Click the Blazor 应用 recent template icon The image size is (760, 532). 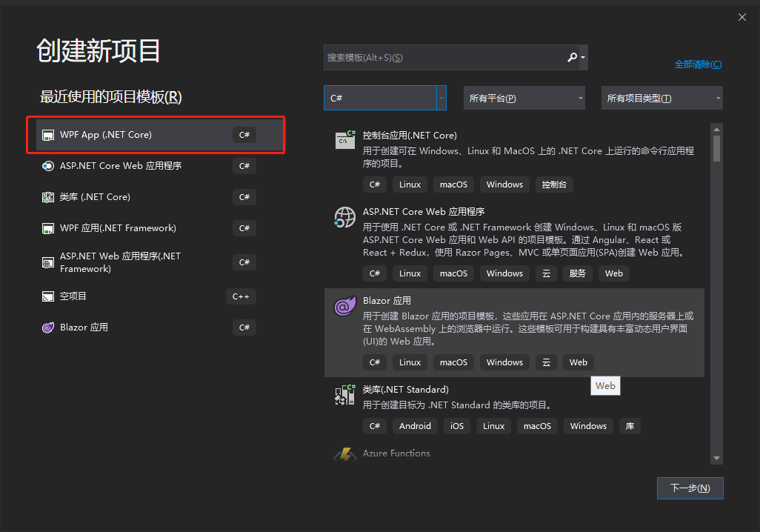click(x=48, y=327)
